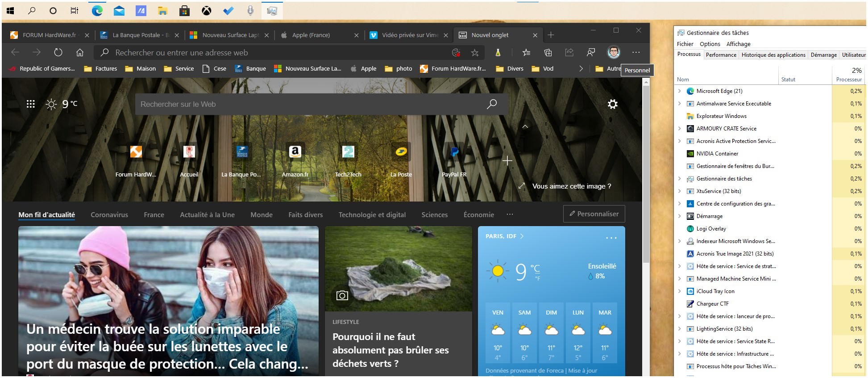Screen dimensions: 868x378
Task: Open the Collections icon in Edge toolbar
Action: coord(548,52)
